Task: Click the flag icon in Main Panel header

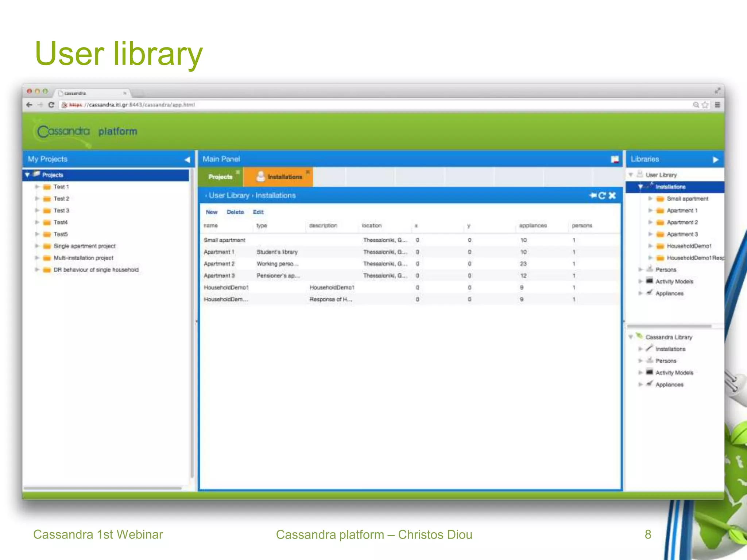Action: 615,159
